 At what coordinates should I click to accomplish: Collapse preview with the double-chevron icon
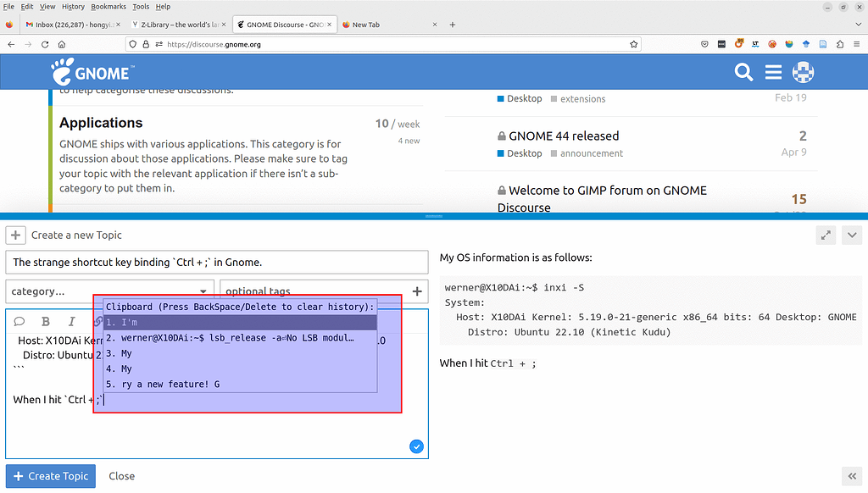(852, 476)
